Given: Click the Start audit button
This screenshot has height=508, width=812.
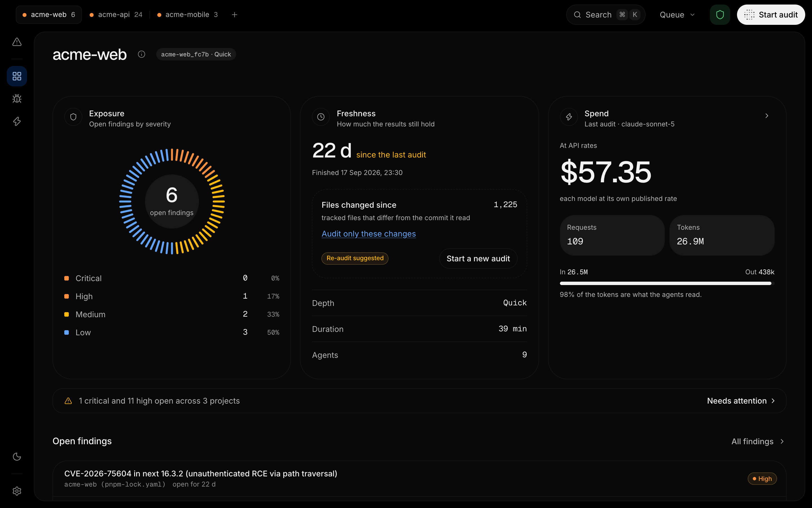Looking at the screenshot, I should tap(771, 15).
